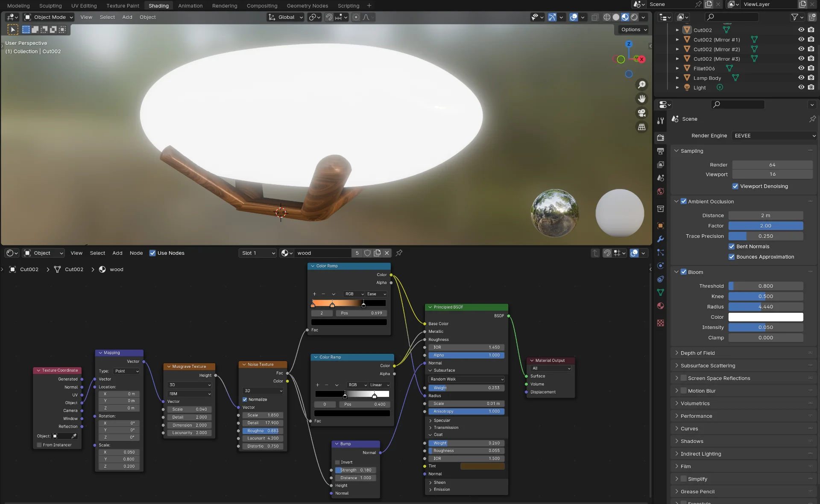
Task: Click the zoom viewport magnifier icon
Action: pos(641,85)
